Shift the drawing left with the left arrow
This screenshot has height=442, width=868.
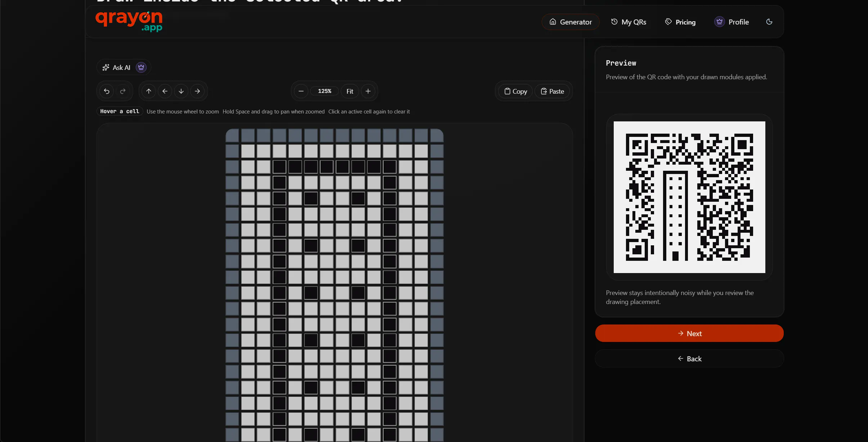[x=165, y=91]
